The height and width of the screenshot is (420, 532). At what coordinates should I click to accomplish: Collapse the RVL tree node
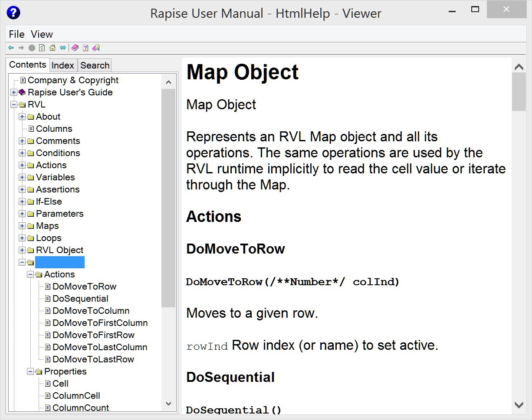click(14, 104)
